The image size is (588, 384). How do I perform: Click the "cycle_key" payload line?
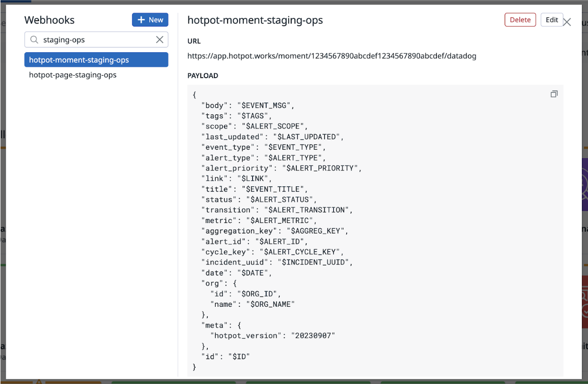tap(272, 252)
